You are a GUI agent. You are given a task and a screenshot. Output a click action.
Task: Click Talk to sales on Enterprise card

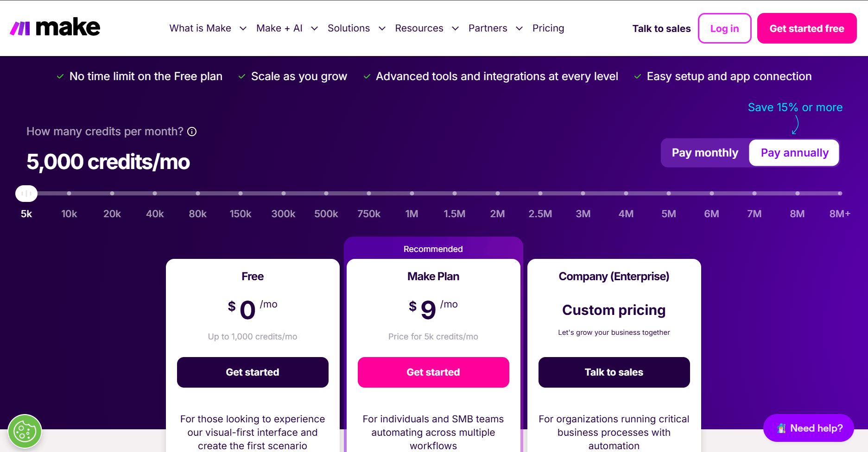coord(614,372)
